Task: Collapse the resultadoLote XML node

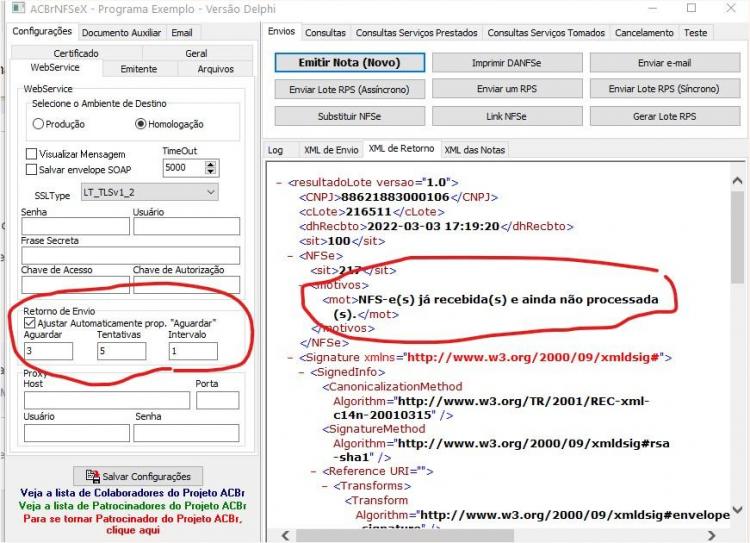Action: (x=279, y=183)
